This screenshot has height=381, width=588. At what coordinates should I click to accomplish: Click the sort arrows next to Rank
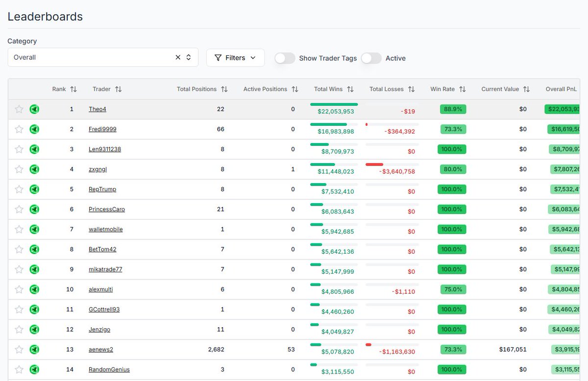point(73,89)
